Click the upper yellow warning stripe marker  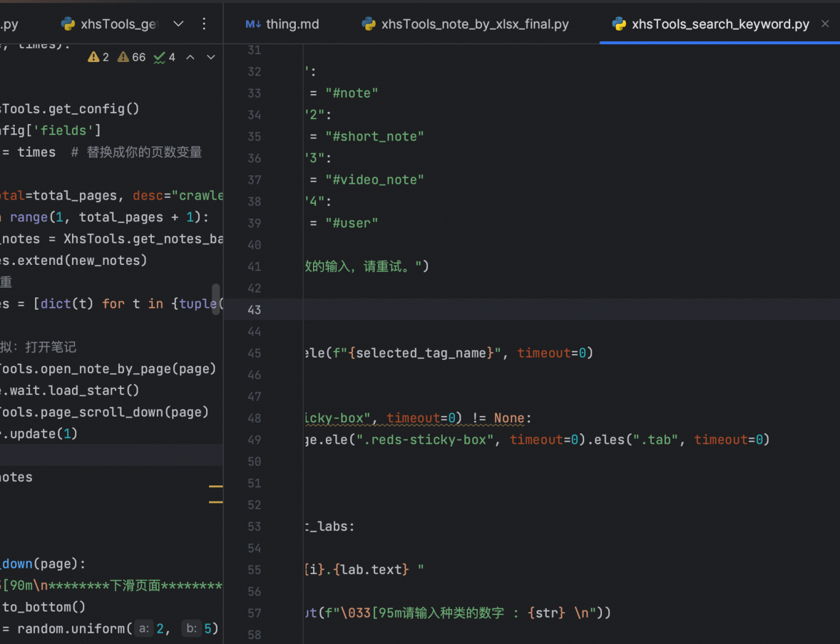[216, 487]
